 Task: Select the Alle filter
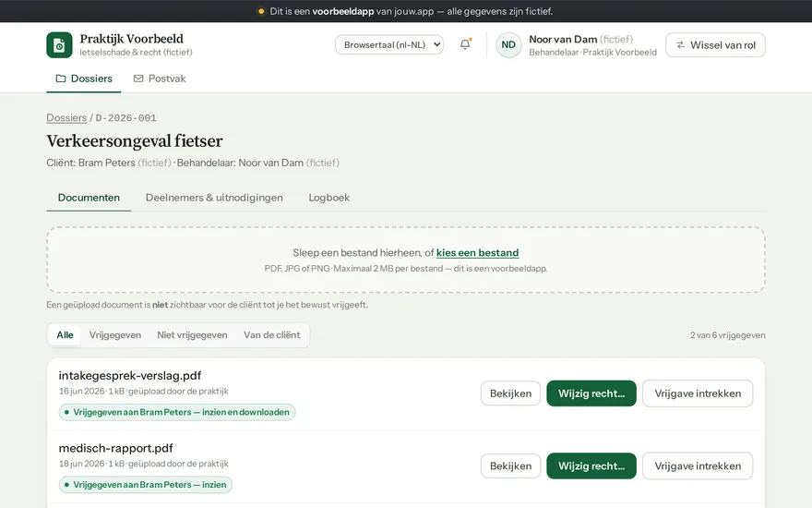pos(65,335)
